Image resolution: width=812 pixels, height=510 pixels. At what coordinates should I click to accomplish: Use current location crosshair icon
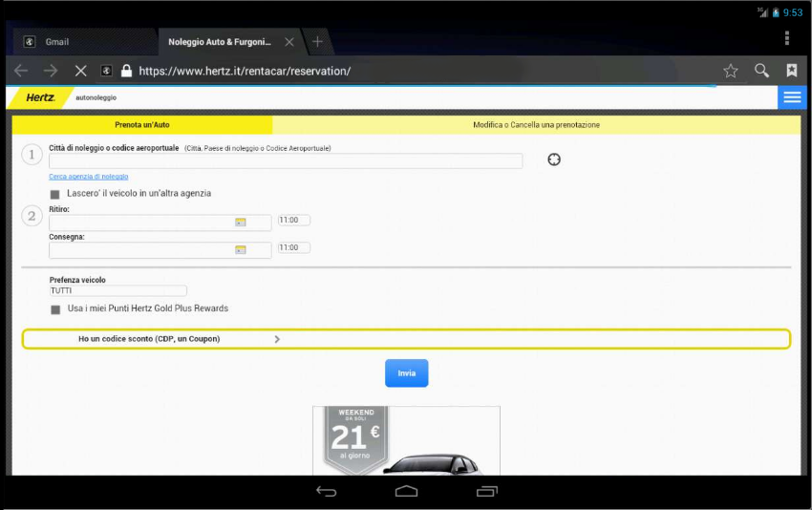(554, 159)
